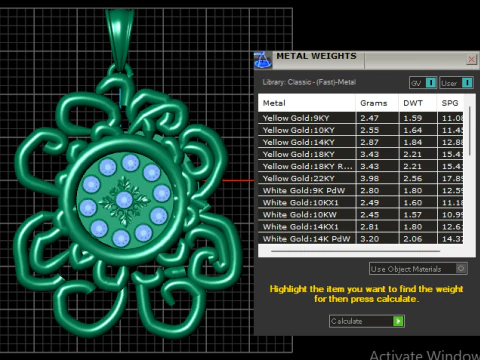Select the White Gold:9K PdW row

(361, 190)
